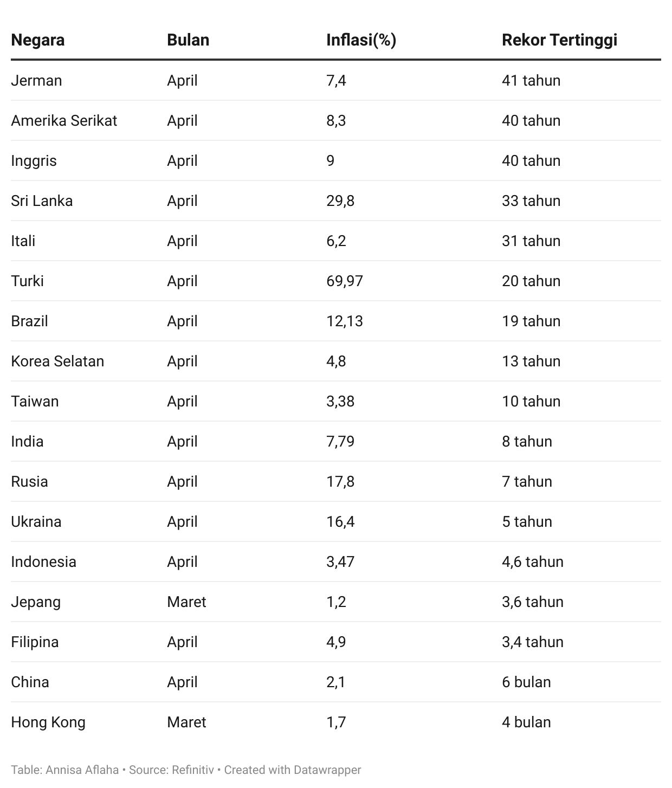
Task: Click the 6 bulan cell for China
Action: (x=526, y=682)
